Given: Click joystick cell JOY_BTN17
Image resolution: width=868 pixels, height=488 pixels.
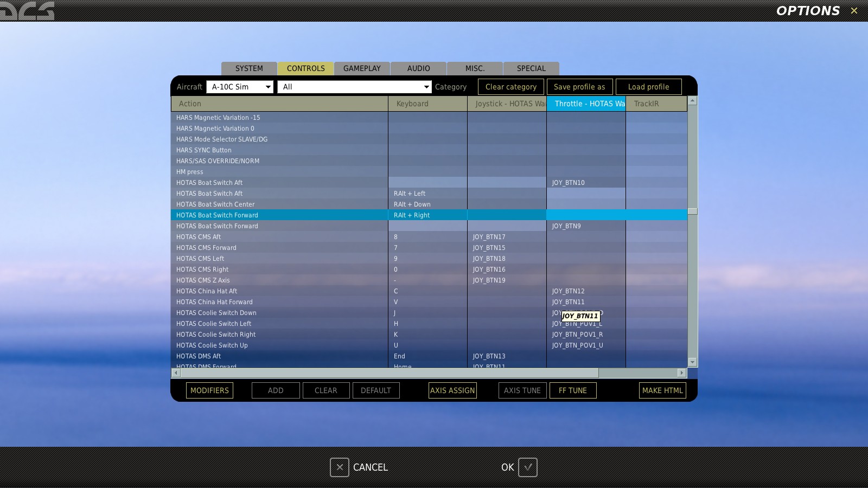Looking at the screenshot, I should coord(507,237).
